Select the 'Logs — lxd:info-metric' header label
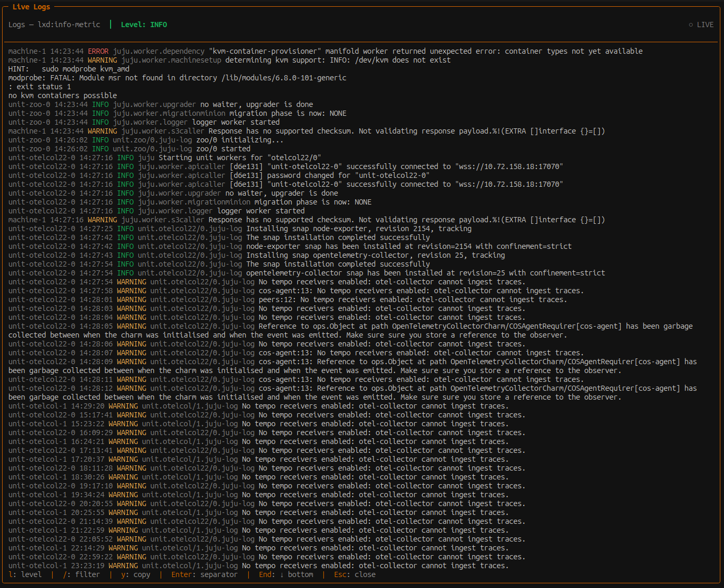 (x=54, y=25)
